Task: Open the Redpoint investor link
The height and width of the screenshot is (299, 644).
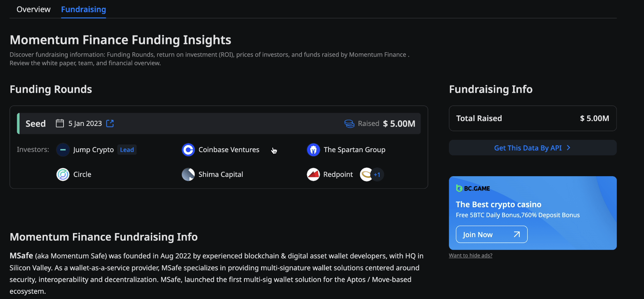Action: tap(338, 174)
